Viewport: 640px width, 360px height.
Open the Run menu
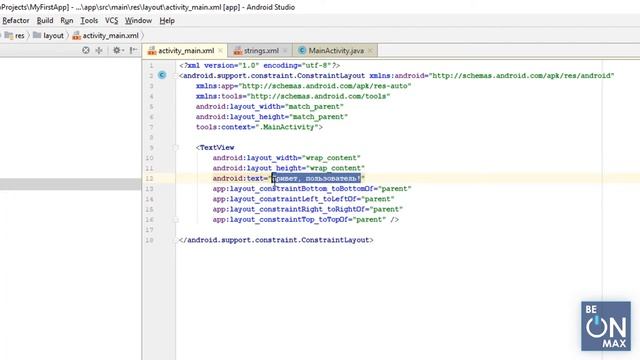pos(67,20)
